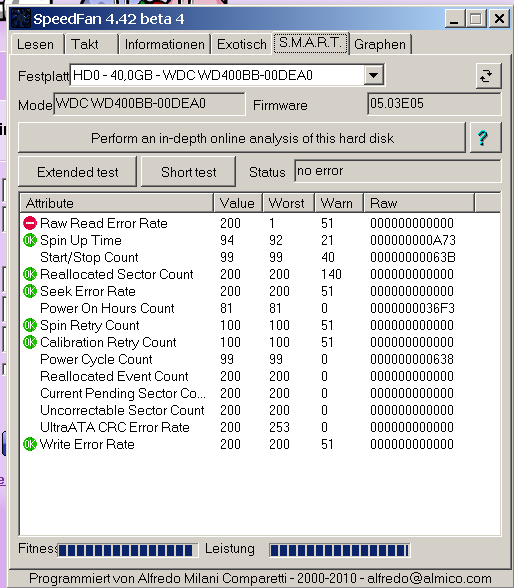This screenshot has height=588, width=514.
Task: Select the Uncorrectable Sector Count row
Action: (260, 410)
